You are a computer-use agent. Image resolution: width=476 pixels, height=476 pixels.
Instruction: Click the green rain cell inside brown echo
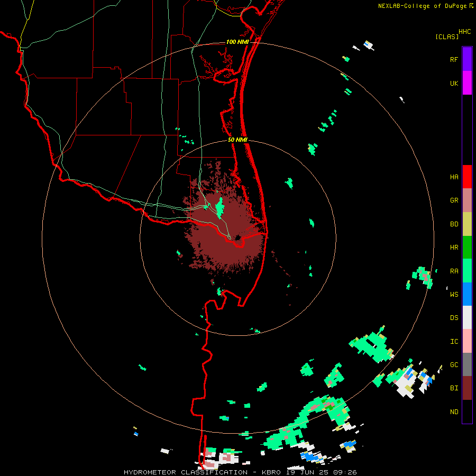[219, 208]
